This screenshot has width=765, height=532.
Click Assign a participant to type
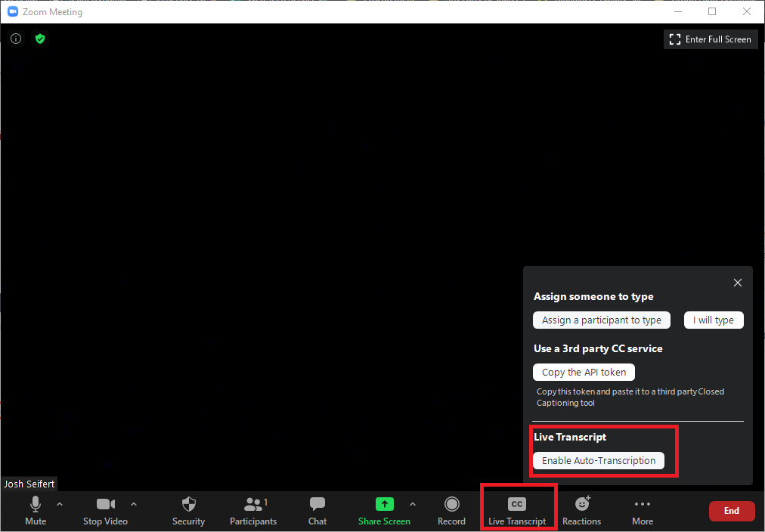click(601, 320)
